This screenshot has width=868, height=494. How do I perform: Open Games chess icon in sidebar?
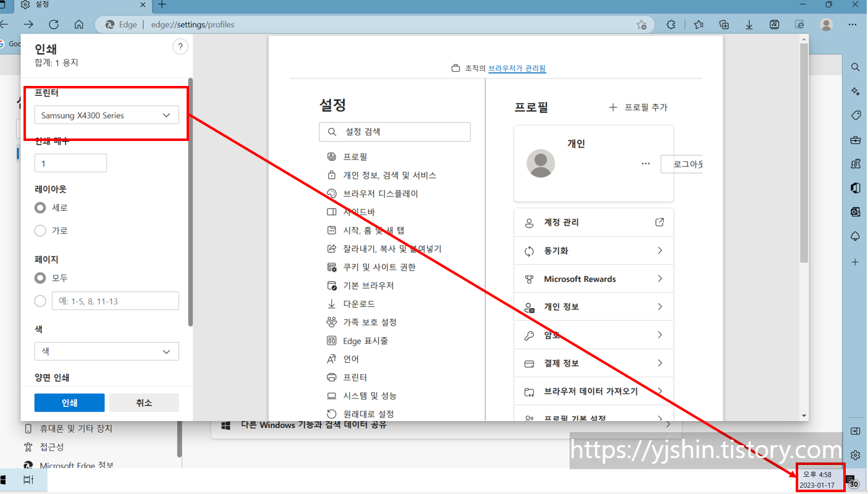click(x=856, y=164)
